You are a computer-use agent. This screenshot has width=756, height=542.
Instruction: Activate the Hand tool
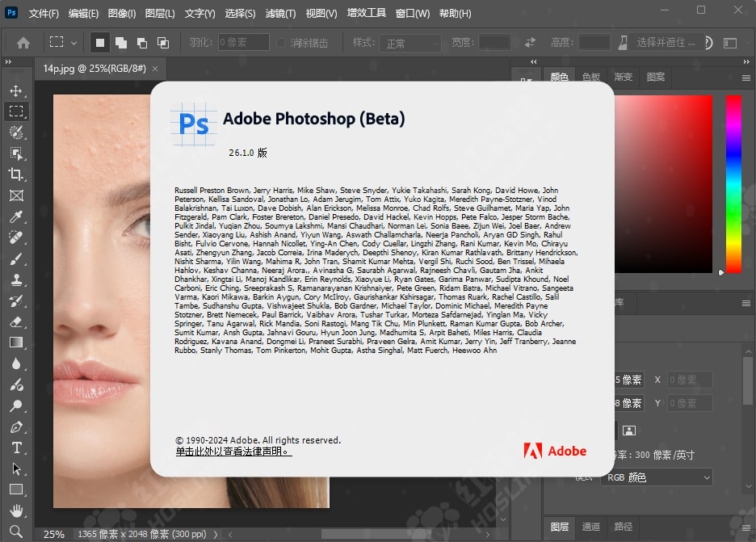(16, 510)
